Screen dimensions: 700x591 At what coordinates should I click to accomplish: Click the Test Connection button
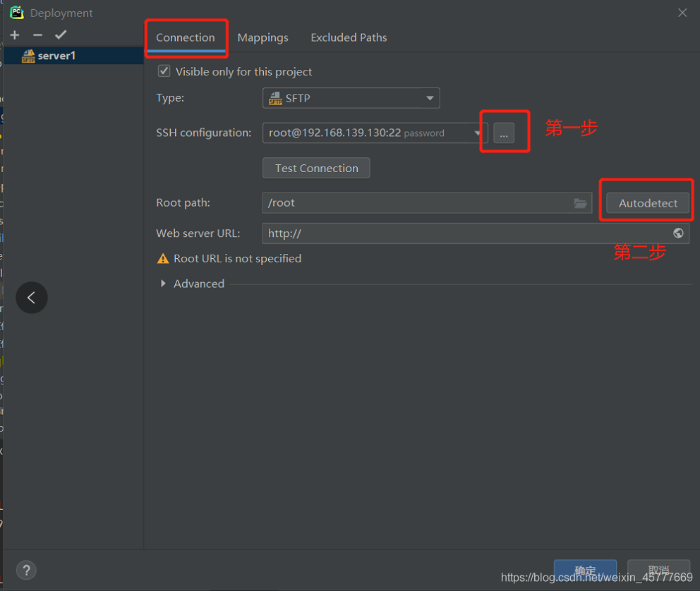(x=316, y=168)
